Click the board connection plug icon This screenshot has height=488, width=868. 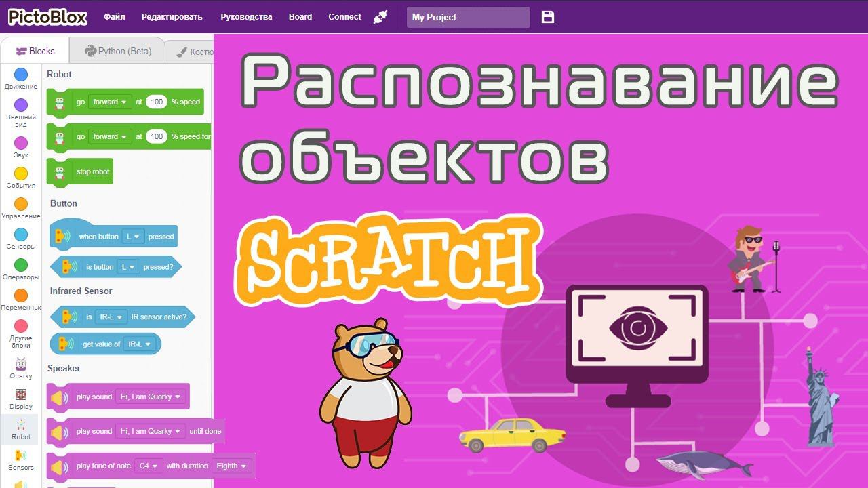(380, 17)
